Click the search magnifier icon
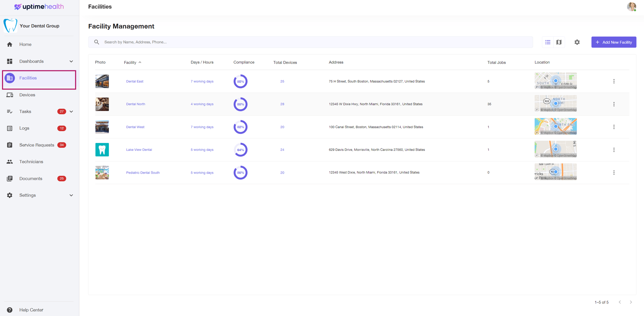 click(x=97, y=42)
